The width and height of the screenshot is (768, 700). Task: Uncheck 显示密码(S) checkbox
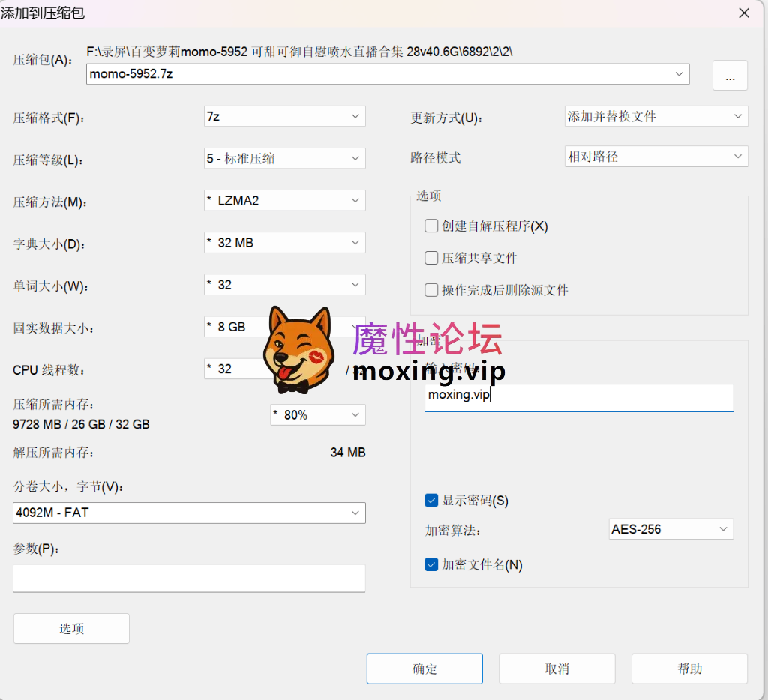click(x=431, y=501)
